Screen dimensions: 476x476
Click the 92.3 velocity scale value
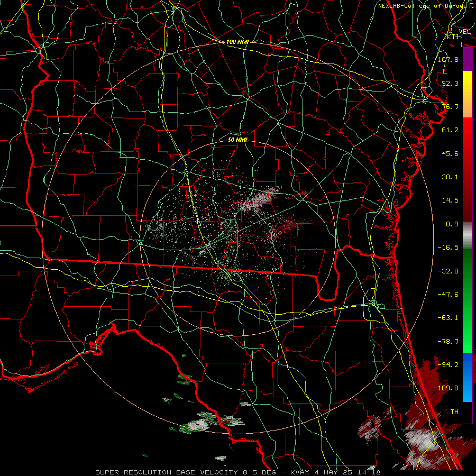pyautogui.click(x=450, y=83)
